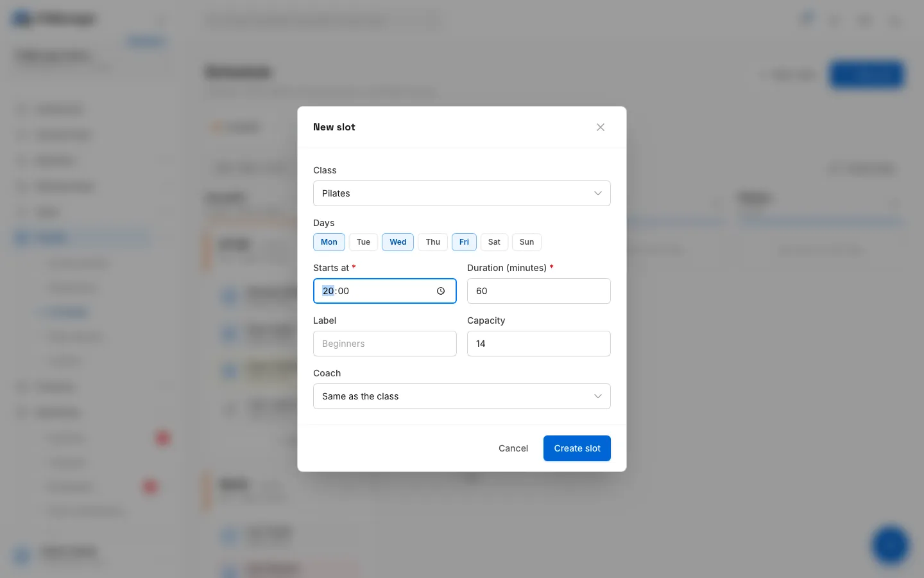
Task: Focus the Label input field
Action: [385, 344]
